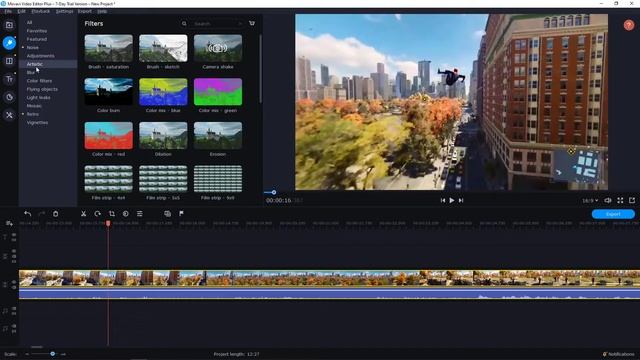Viewport: 640px width, 360px height.
Task: Skip to previous frame
Action: coord(442,200)
